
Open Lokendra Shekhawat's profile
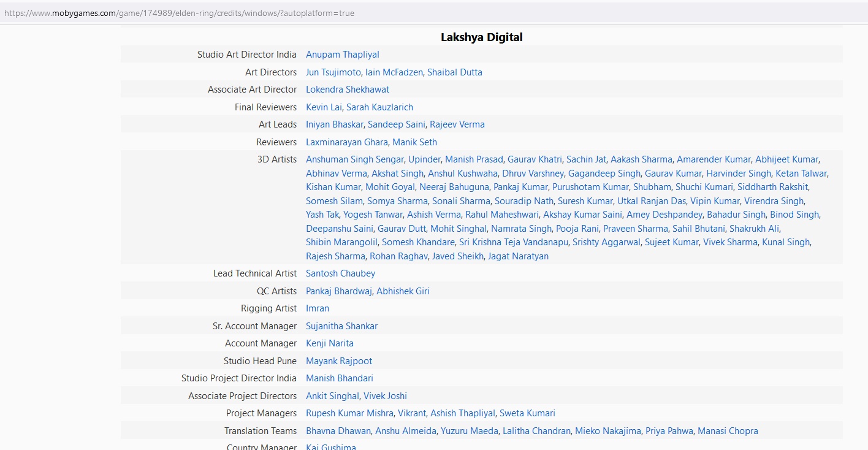tap(348, 90)
